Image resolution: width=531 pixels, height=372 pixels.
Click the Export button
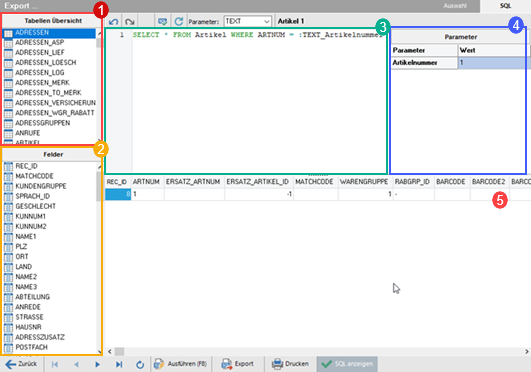pos(237,364)
